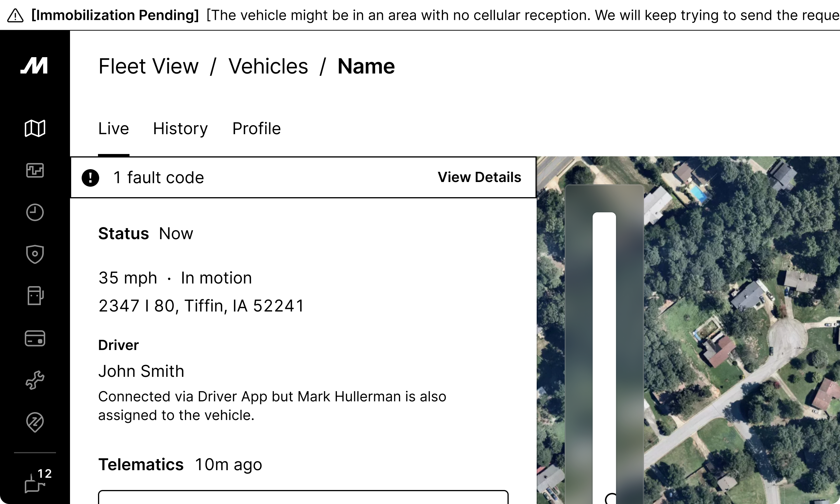840x504 pixels.
Task: Click the Name breadcrumb title
Action: click(366, 66)
